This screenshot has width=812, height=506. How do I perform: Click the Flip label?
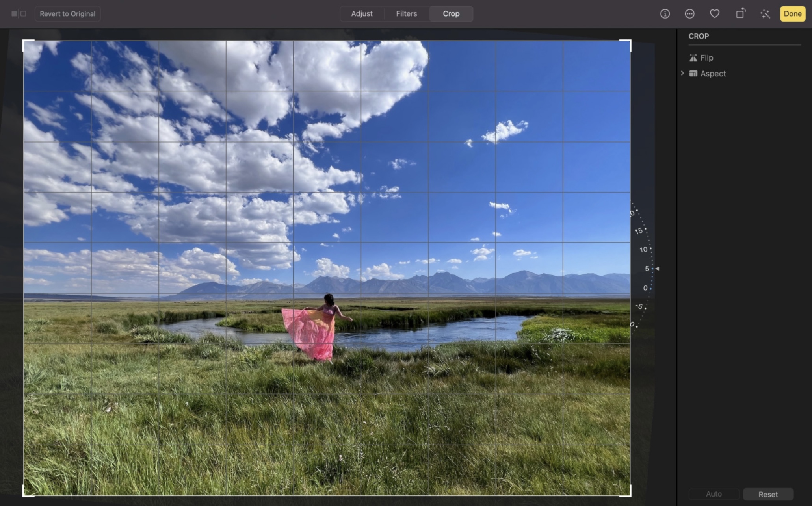click(707, 58)
